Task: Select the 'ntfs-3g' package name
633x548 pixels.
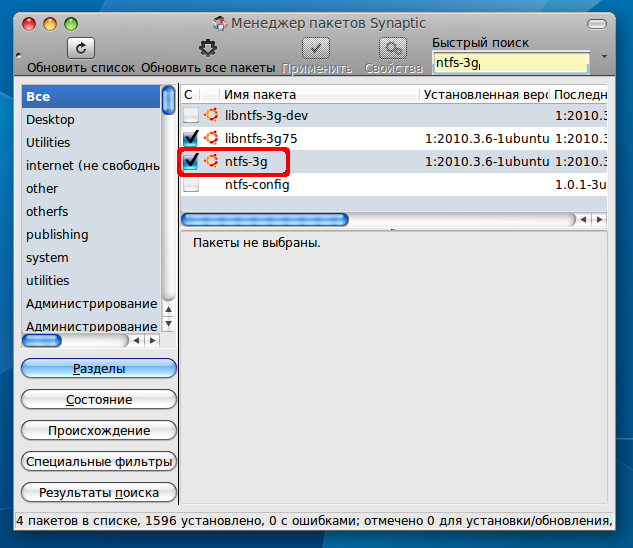Action: [x=246, y=162]
